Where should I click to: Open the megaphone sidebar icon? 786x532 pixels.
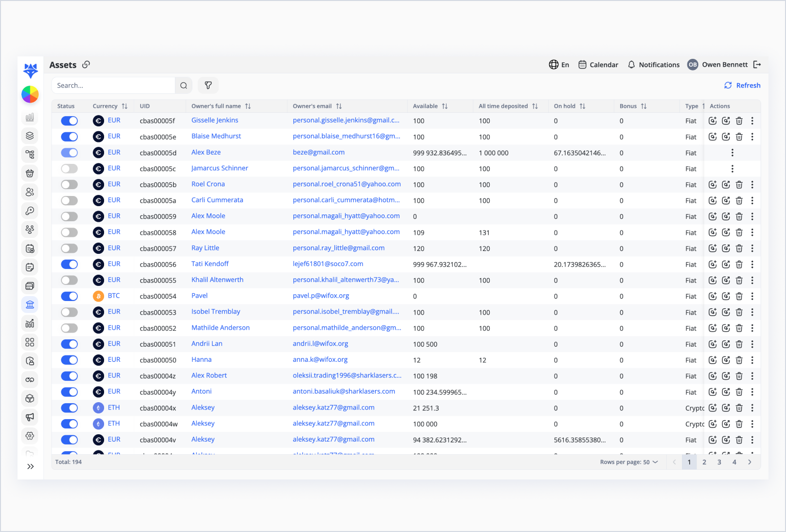30,417
